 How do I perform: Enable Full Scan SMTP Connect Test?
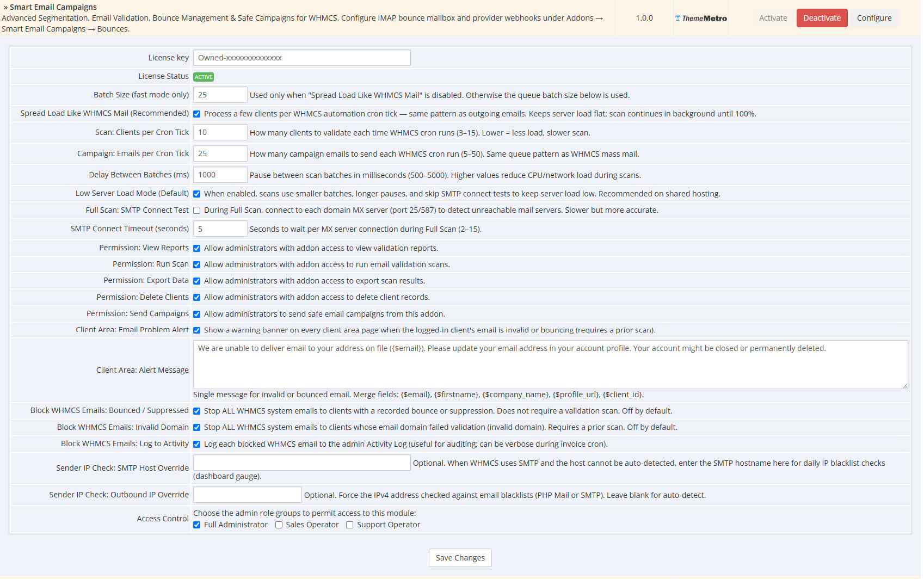pyautogui.click(x=197, y=210)
